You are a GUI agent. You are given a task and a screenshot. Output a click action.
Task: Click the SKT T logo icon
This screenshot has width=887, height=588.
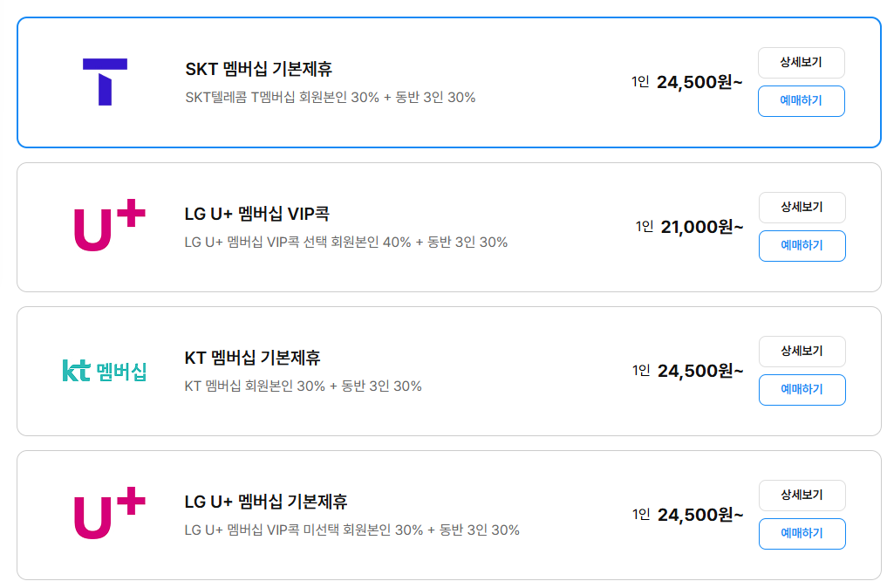(x=105, y=82)
